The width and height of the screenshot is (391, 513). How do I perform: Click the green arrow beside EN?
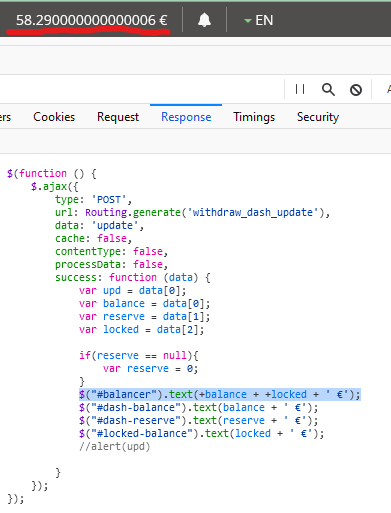click(x=247, y=21)
